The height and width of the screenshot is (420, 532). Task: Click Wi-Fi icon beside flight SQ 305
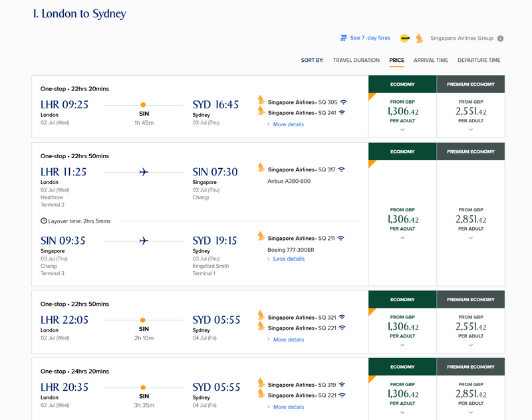344,102
